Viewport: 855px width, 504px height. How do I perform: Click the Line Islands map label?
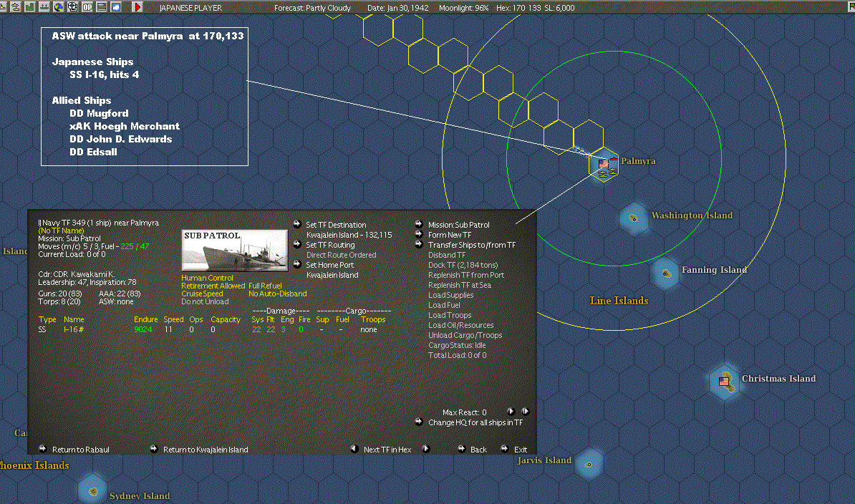point(619,301)
